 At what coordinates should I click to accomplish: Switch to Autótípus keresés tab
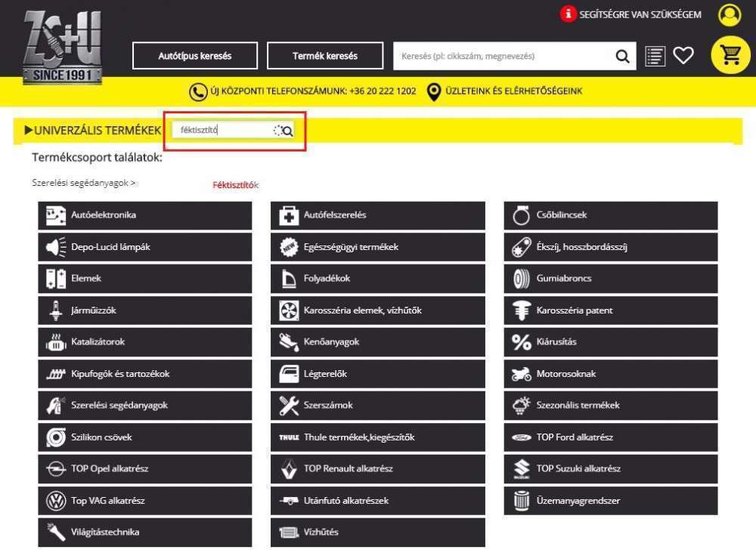[x=195, y=56]
